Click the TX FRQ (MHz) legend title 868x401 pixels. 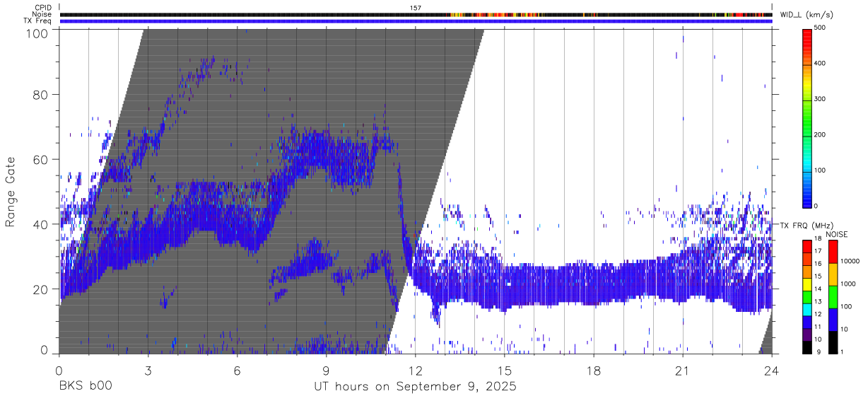coord(808,225)
